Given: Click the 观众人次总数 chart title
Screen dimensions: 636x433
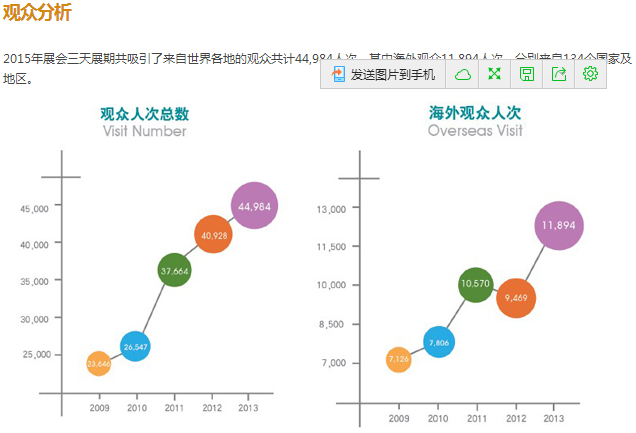Looking at the screenshot, I should pos(144,114).
